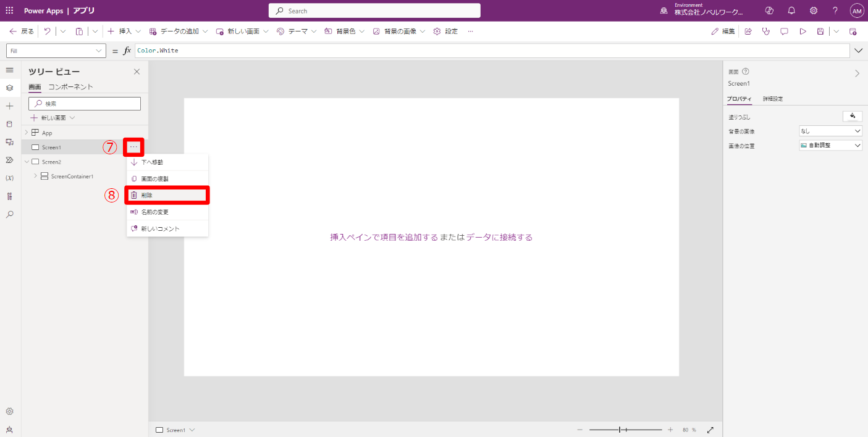Open the data cylinder icon in the left rail
Screen dimensions: 868x437
pyautogui.click(x=9, y=124)
